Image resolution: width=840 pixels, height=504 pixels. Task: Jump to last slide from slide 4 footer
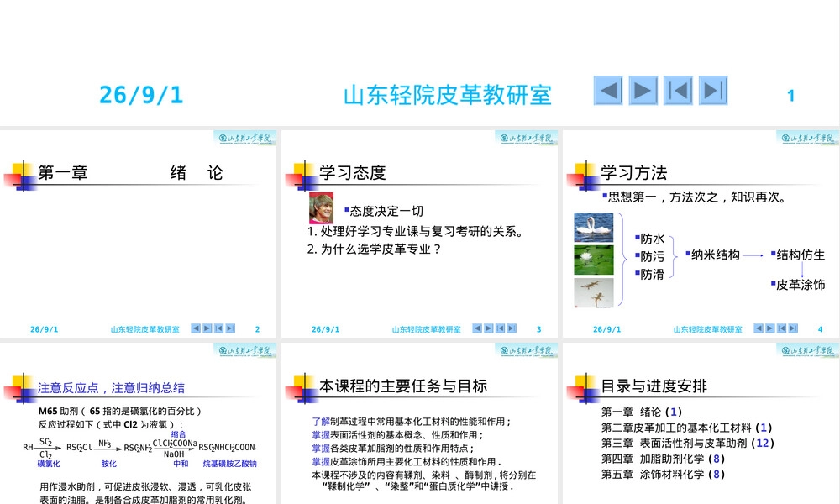click(x=793, y=328)
